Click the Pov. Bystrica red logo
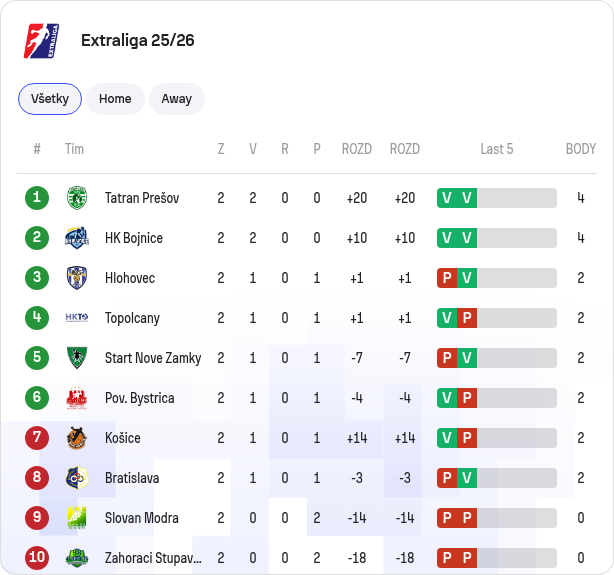Screen dimensions: 614x575 (x=77, y=398)
